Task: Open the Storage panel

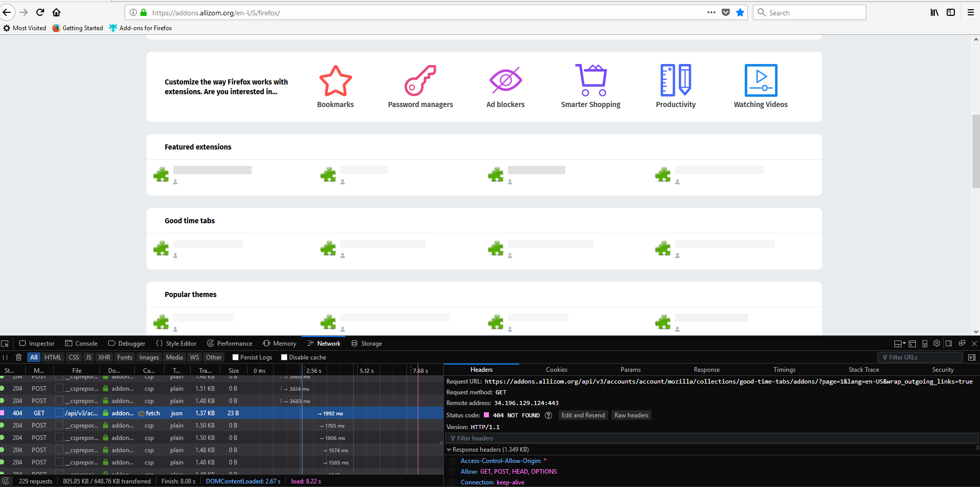Action: pyautogui.click(x=366, y=344)
